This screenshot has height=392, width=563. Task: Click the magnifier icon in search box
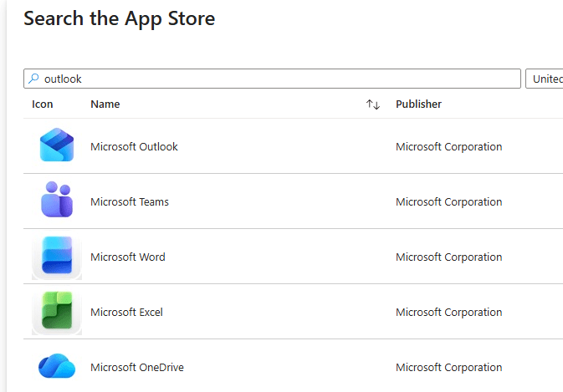33,79
